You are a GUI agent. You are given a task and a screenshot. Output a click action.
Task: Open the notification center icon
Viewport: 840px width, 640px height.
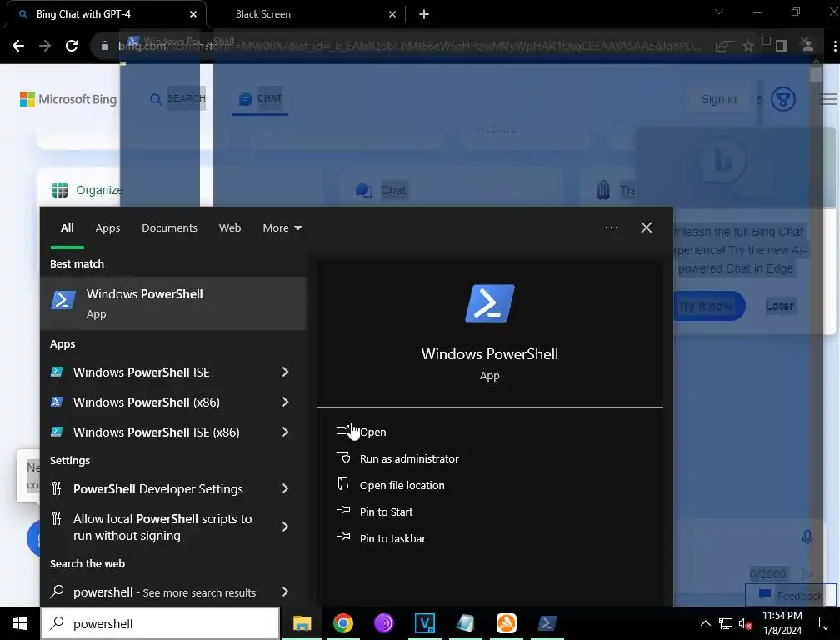825,623
